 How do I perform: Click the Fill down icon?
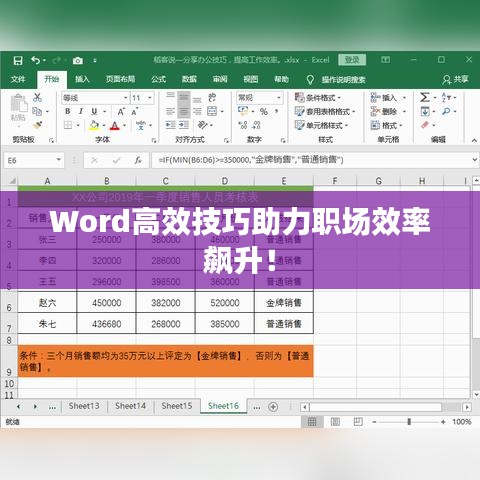coord(425,111)
